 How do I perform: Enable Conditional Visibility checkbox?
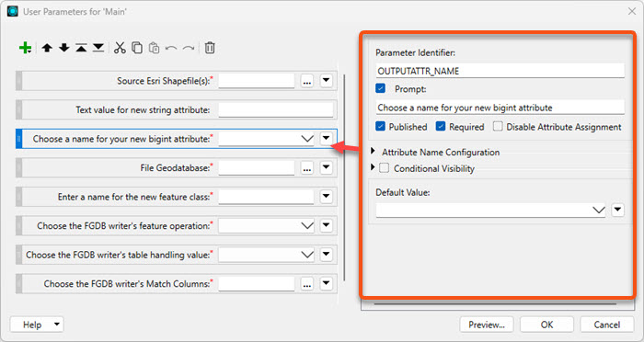[384, 168]
